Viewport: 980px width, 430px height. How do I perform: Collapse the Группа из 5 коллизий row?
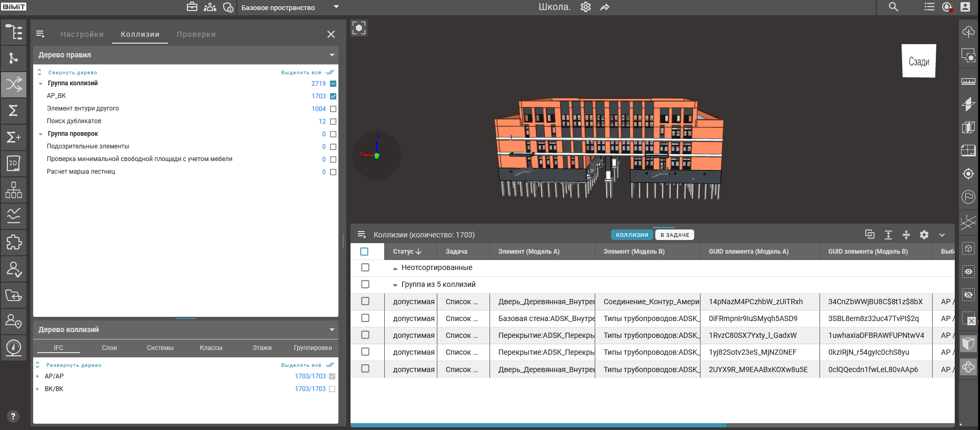pyautogui.click(x=395, y=285)
